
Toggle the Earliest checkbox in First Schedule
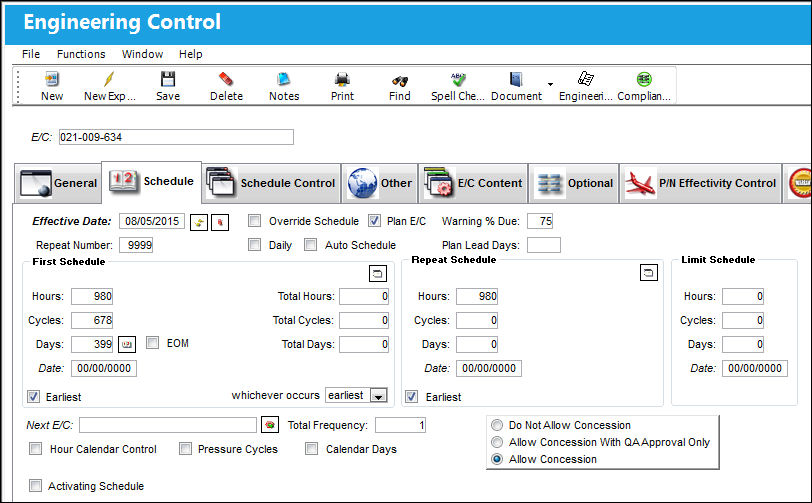pyautogui.click(x=33, y=397)
